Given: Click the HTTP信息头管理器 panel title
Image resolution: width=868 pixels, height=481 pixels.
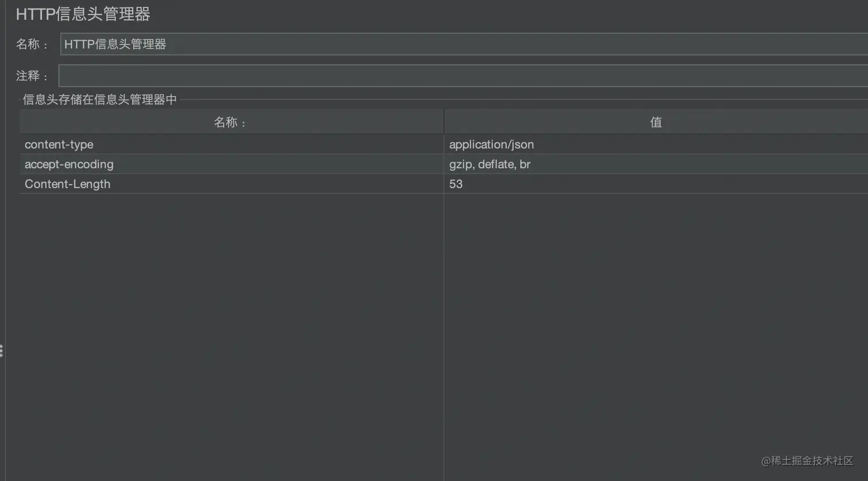Looking at the screenshot, I should coord(83,14).
